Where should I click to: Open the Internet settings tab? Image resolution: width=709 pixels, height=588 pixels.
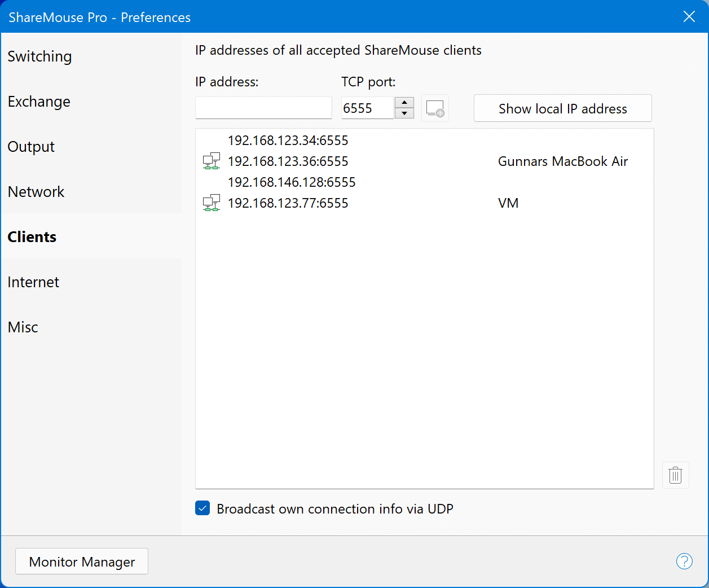91,282
